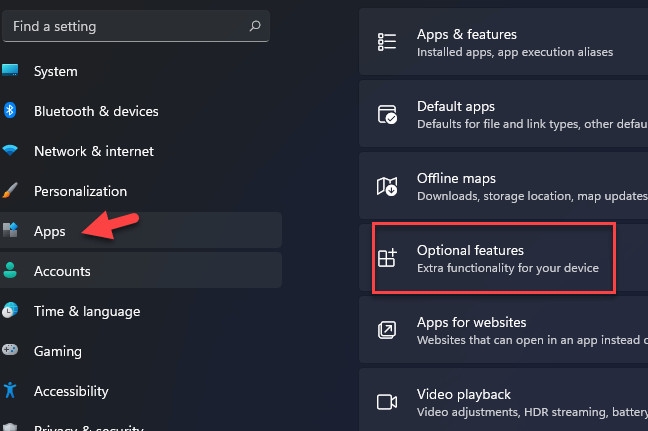
Task: Click the Accessibility figure icon
Action: pos(10,390)
